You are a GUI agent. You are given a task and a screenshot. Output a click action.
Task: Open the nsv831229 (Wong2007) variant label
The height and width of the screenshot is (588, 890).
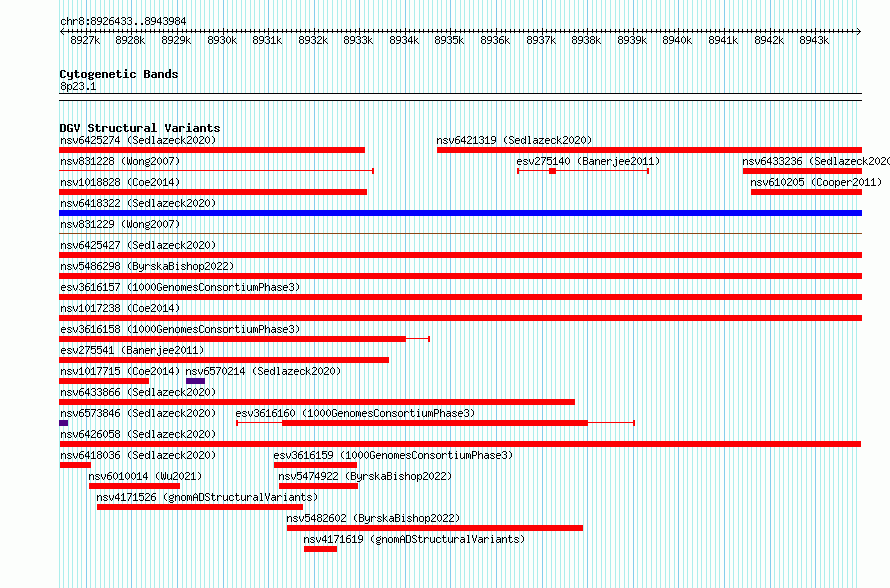pos(120,224)
